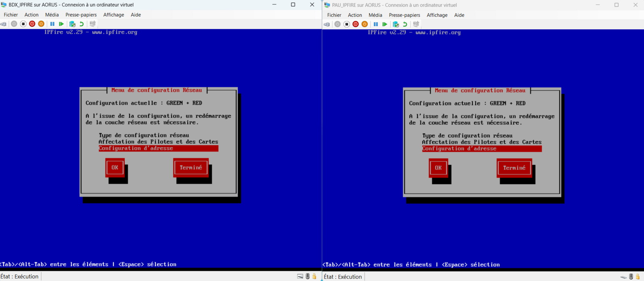Click the green Reset icon in BDX_IPFIRE toolbar
The image size is (644, 281).
click(61, 24)
